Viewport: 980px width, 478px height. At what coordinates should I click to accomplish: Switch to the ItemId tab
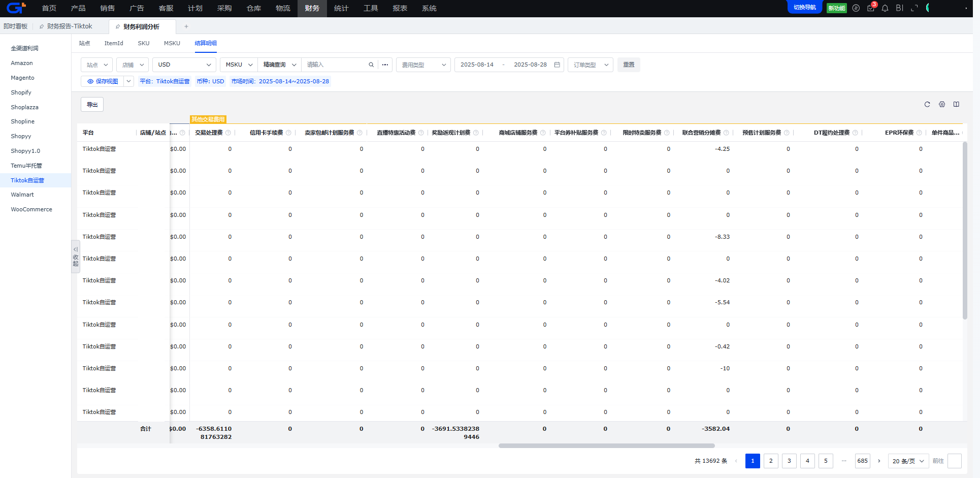coord(114,43)
